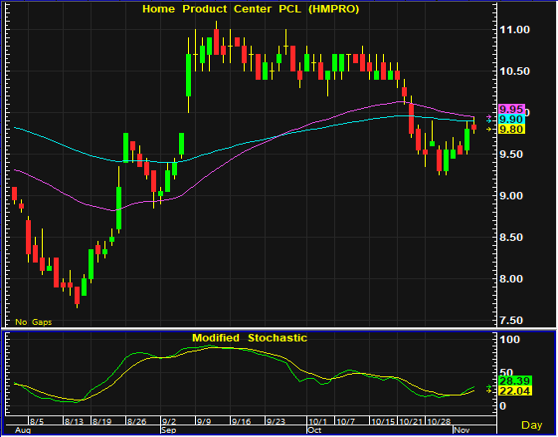
Task: Click the Day timeframe label
Action: pos(532,425)
